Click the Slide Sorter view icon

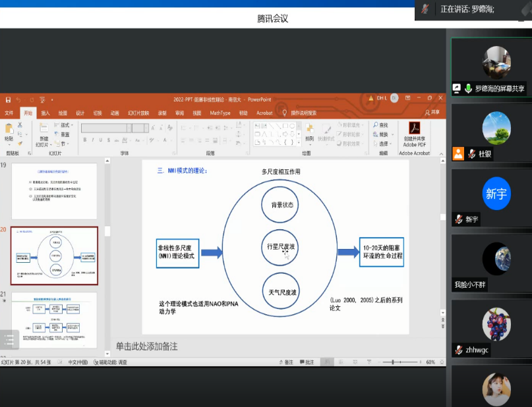pyautogui.click(x=341, y=362)
